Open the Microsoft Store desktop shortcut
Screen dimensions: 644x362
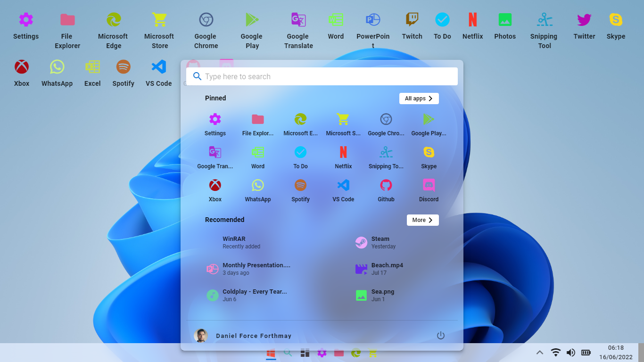click(x=159, y=30)
